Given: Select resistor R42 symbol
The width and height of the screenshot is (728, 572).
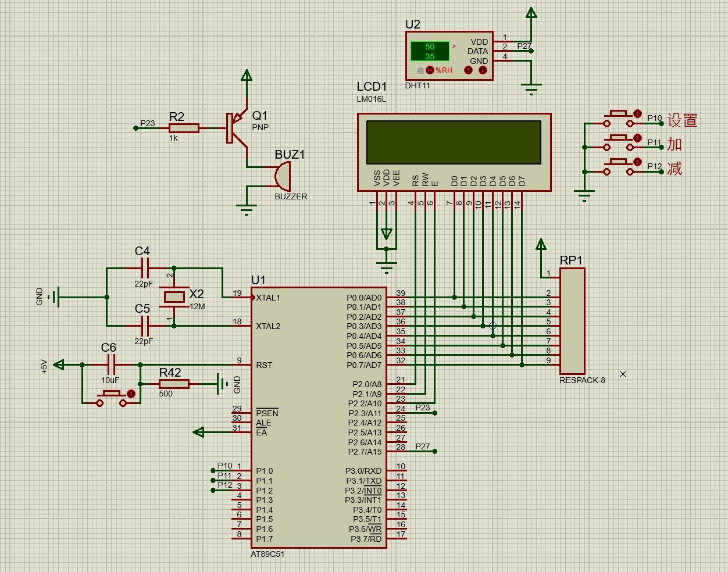Looking at the screenshot, I should (x=174, y=384).
